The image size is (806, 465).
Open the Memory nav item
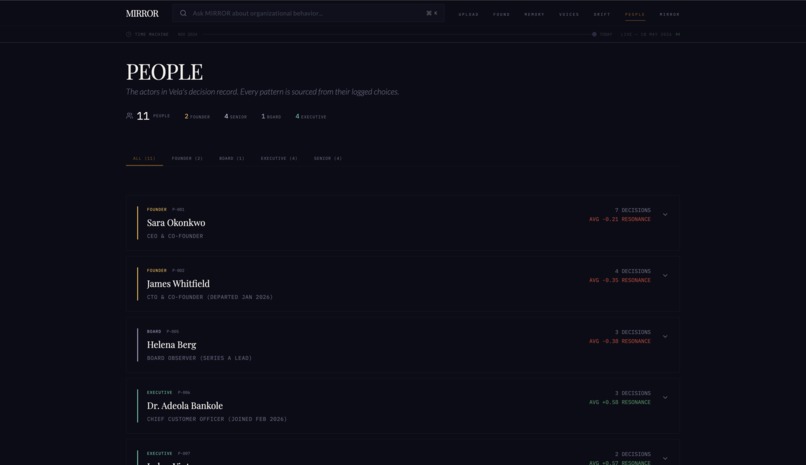(x=534, y=14)
